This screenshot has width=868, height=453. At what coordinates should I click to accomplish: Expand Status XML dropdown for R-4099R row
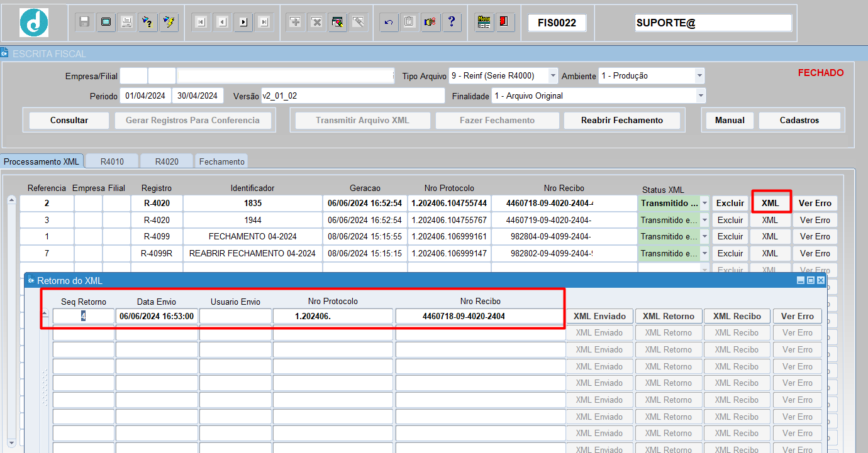pos(704,254)
